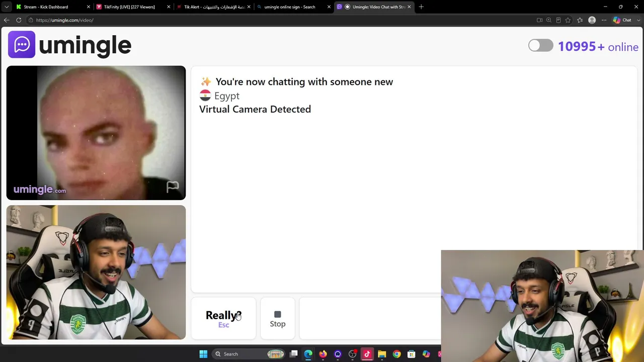The image size is (644, 362).
Task: Click the Virtual Camera Detected message
Action: (x=255, y=109)
